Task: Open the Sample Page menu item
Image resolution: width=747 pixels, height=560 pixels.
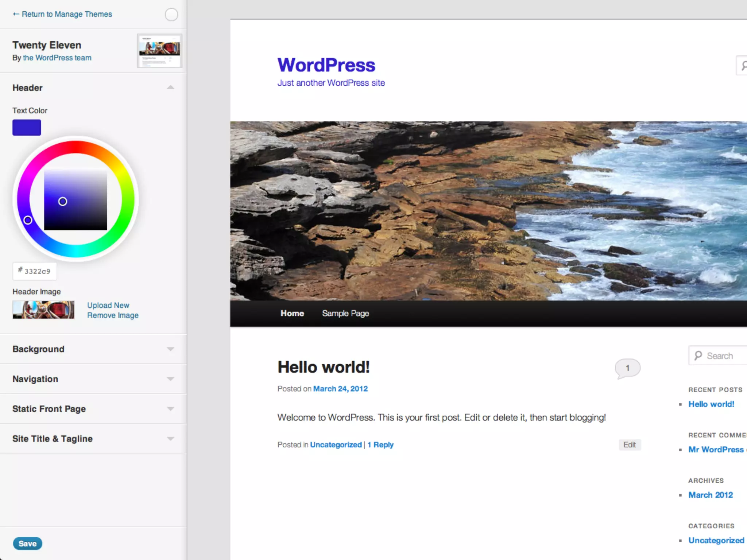Action: click(345, 313)
